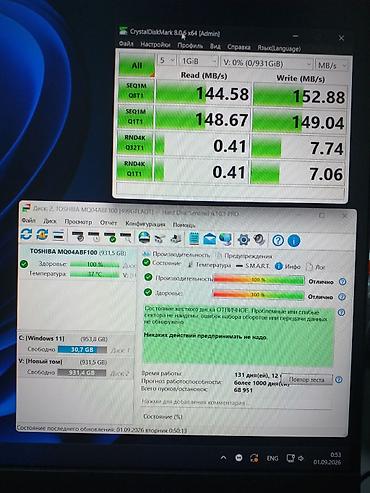Switch to the Состояние tab
The image size is (370, 493).
point(162,263)
